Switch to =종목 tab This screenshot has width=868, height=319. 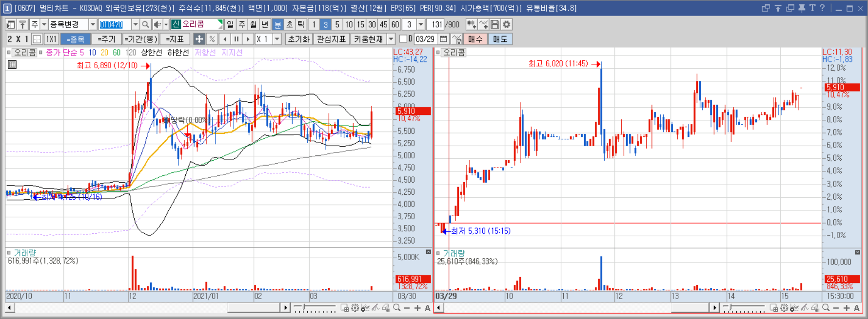(x=75, y=39)
